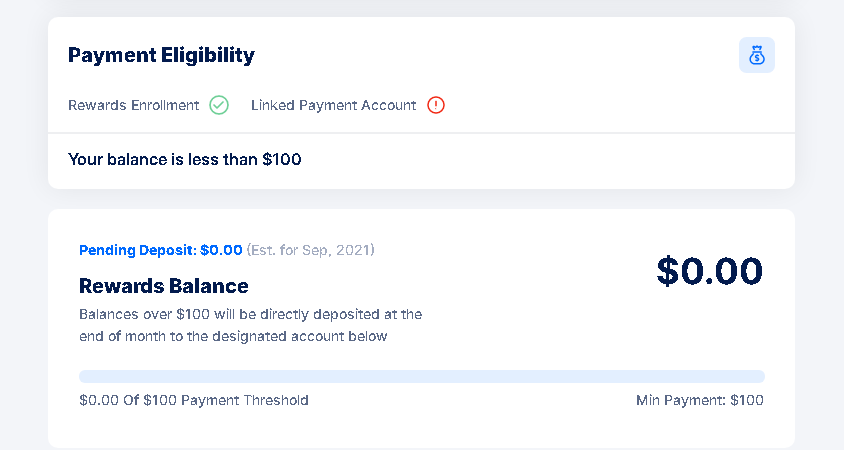
Task: Click the Payment Eligibility heading
Action: 161,55
